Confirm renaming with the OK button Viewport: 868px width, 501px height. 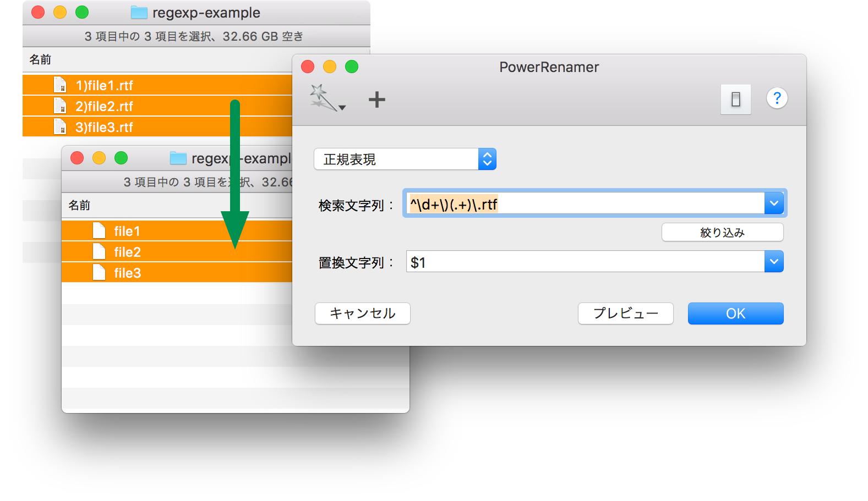[735, 313]
